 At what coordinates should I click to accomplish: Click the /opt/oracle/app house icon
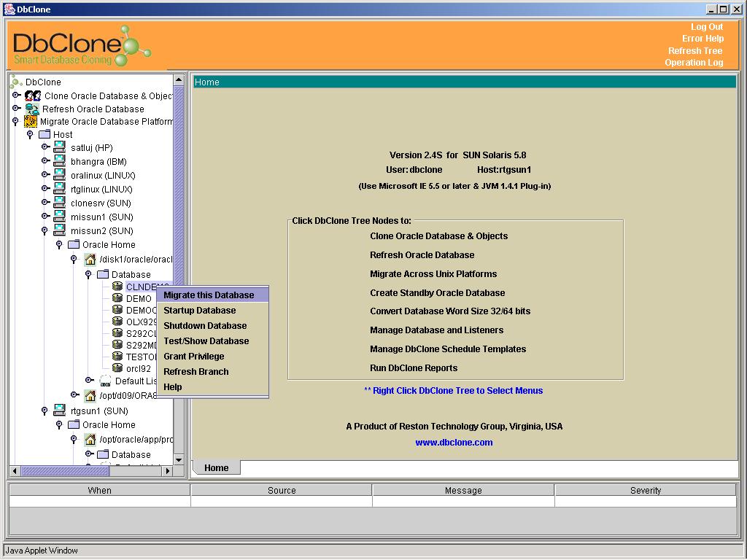coord(90,439)
